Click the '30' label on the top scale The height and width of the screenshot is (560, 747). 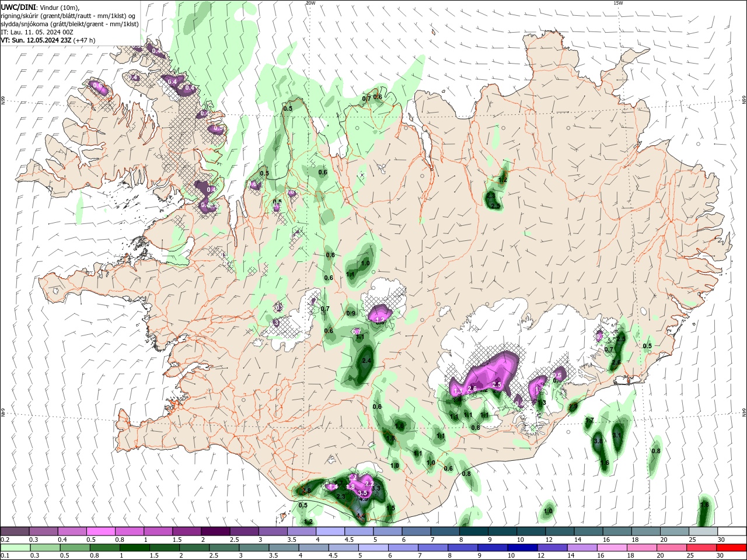[721, 540]
